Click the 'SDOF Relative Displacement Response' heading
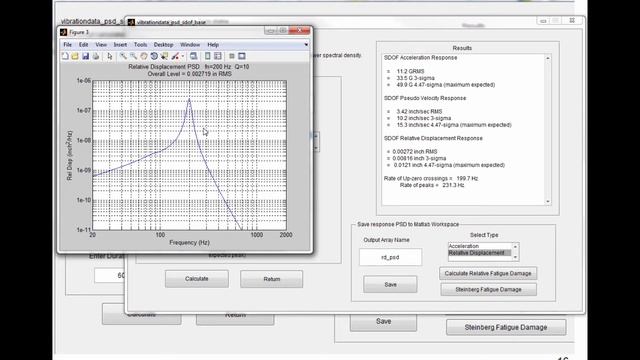This screenshot has width=640, height=360. (x=433, y=138)
